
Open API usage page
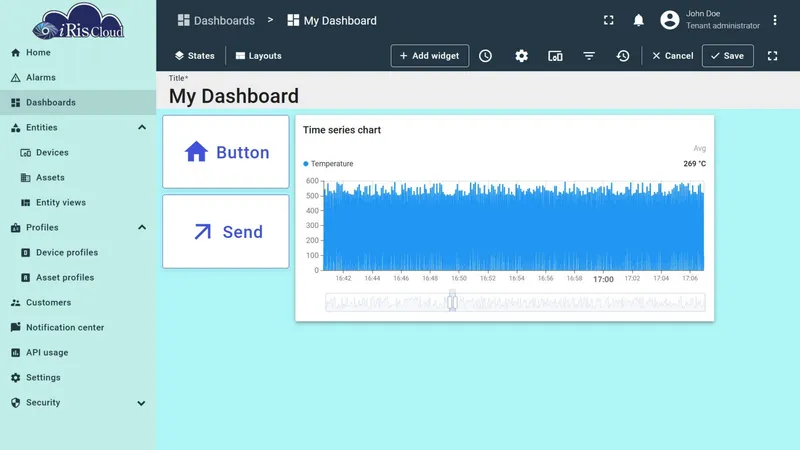(x=78, y=353)
